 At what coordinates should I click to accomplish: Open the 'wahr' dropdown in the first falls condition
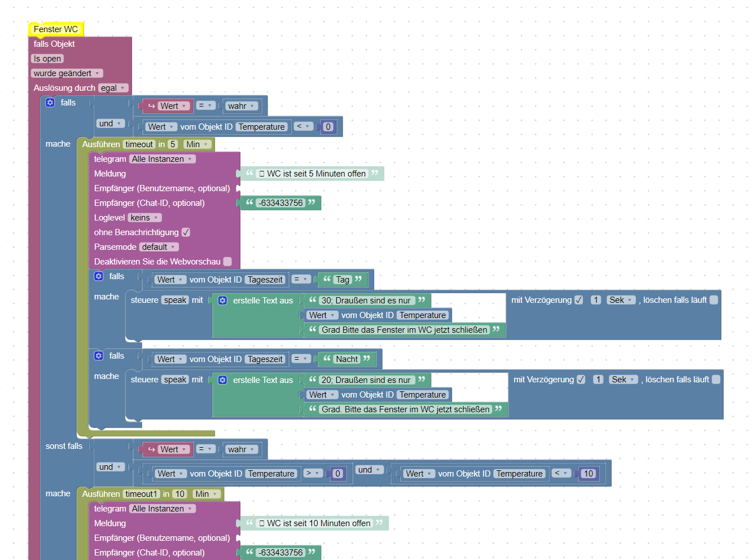coord(242,106)
